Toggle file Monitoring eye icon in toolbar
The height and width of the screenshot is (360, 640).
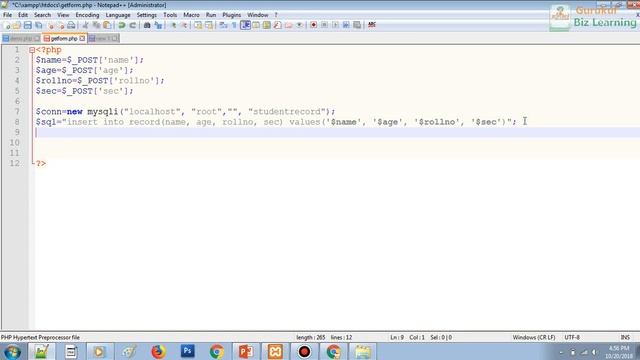point(300,25)
